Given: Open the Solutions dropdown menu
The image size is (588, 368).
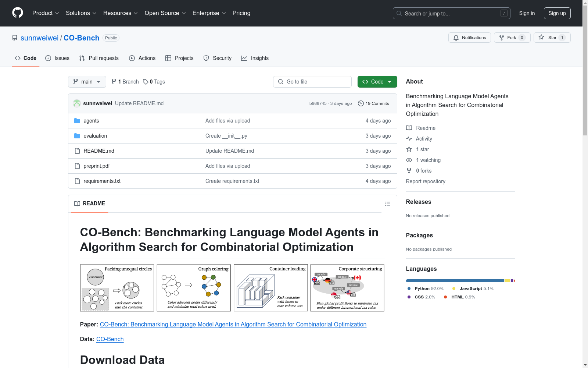Looking at the screenshot, I should click(x=81, y=13).
